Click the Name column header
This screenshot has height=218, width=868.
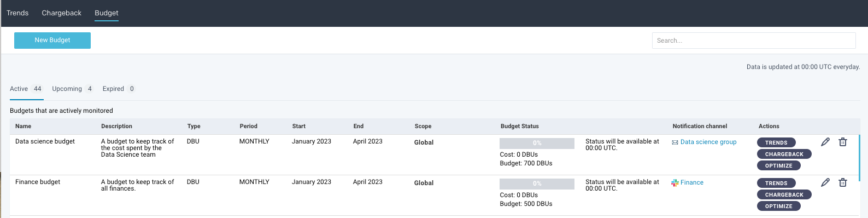coord(24,126)
